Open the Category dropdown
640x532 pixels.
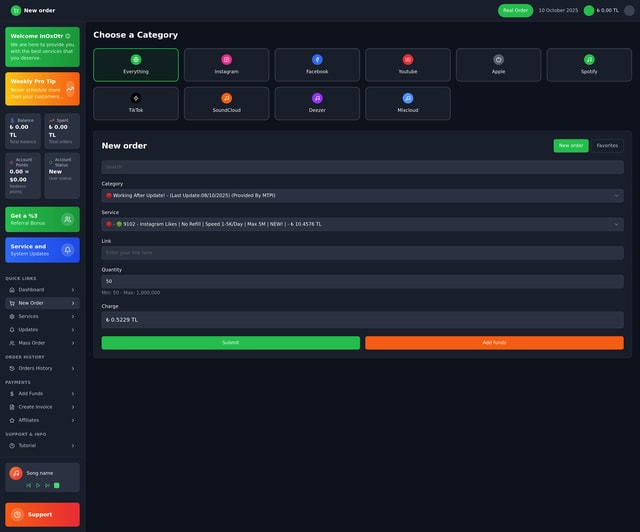(x=362, y=196)
